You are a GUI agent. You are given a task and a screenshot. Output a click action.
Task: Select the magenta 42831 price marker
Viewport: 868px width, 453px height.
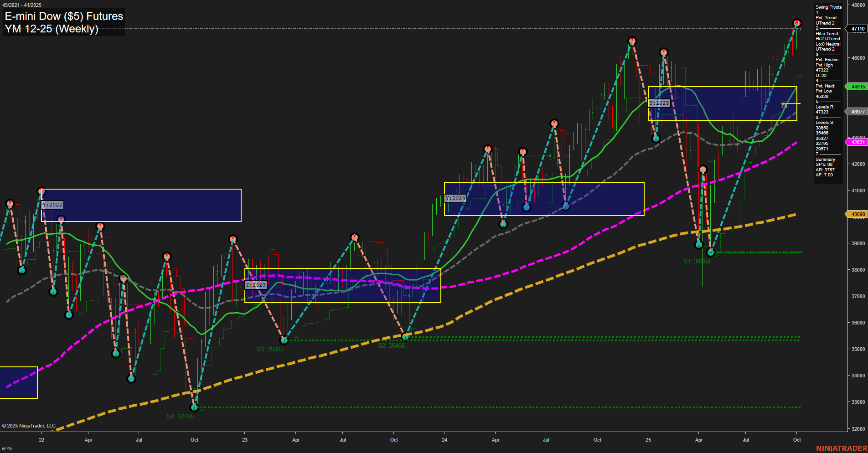857,142
